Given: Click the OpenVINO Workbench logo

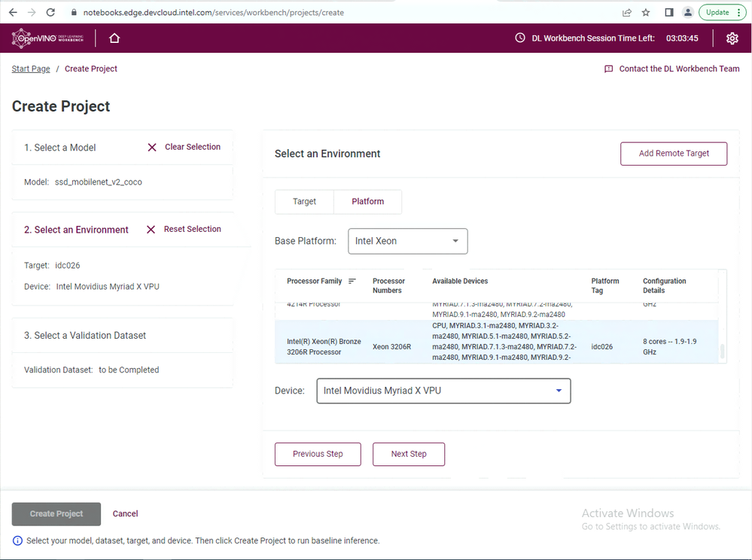Looking at the screenshot, I should (47, 38).
